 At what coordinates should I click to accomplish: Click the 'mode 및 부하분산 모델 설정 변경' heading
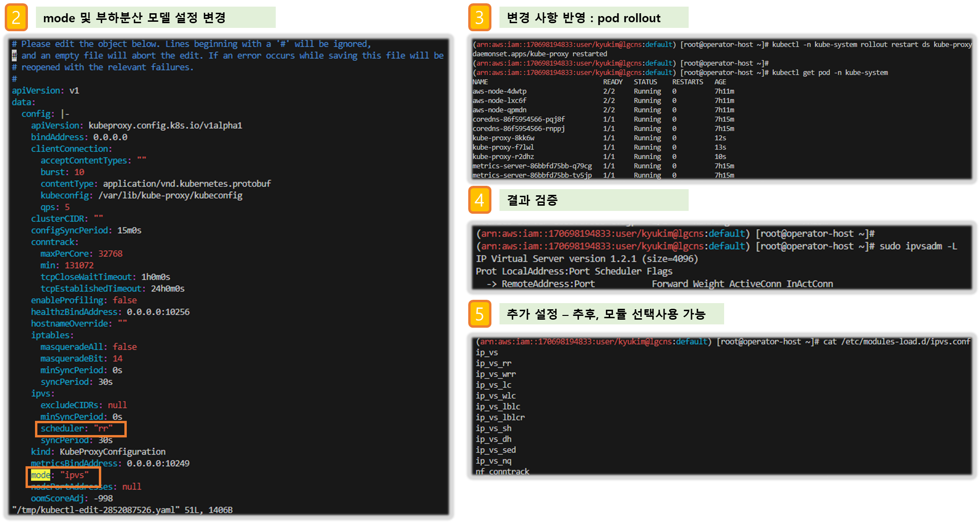(134, 18)
